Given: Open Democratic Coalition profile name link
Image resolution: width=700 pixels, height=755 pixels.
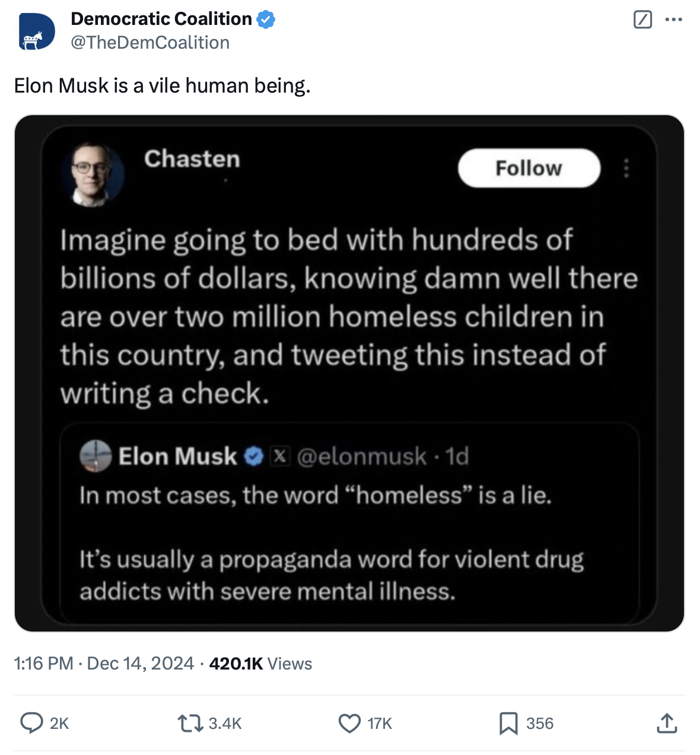Looking at the screenshot, I should (x=161, y=19).
